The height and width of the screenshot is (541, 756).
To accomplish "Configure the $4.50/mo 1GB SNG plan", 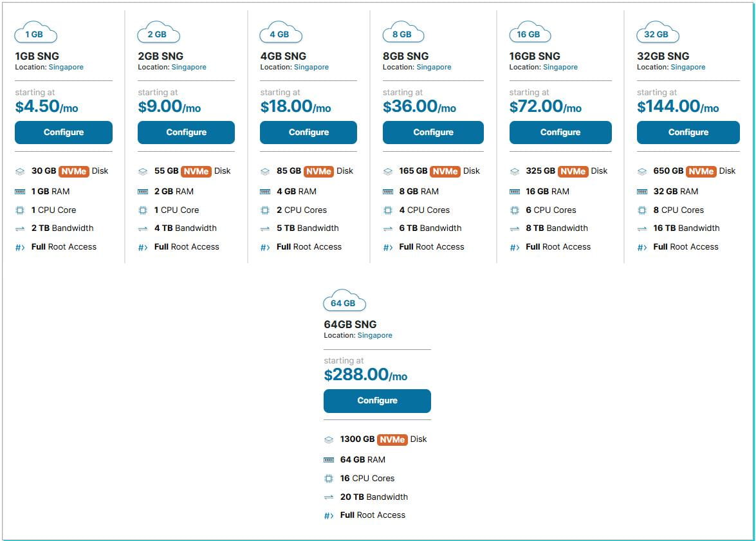I will [64, 133].
